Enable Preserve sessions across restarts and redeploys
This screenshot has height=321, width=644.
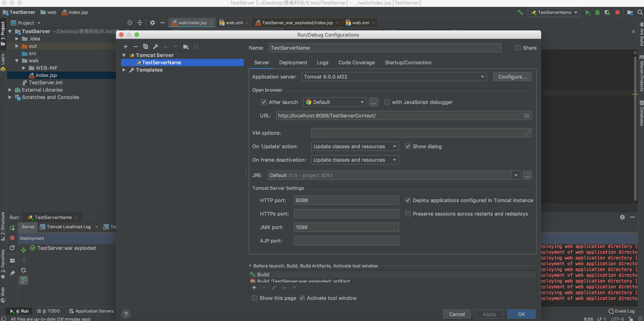click(408, 214)
